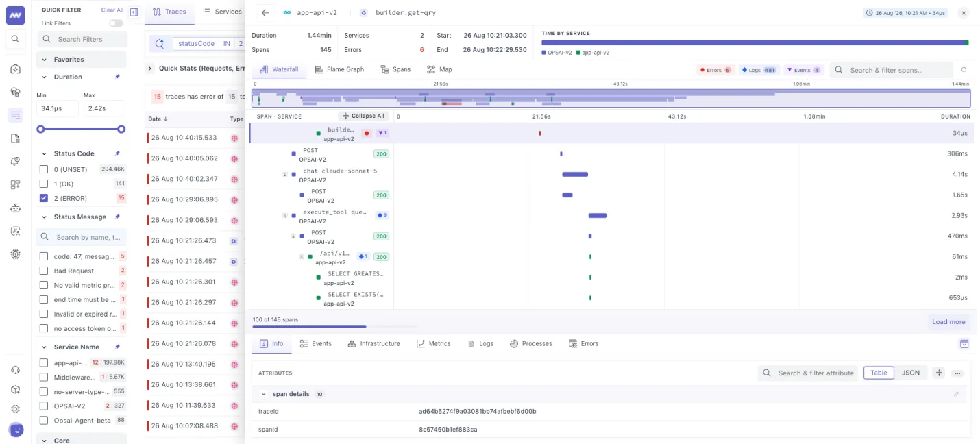980x444 pixels.
Task: Switch attributes view to JSON
Action: pyautogui.click(x=911, y=373)
